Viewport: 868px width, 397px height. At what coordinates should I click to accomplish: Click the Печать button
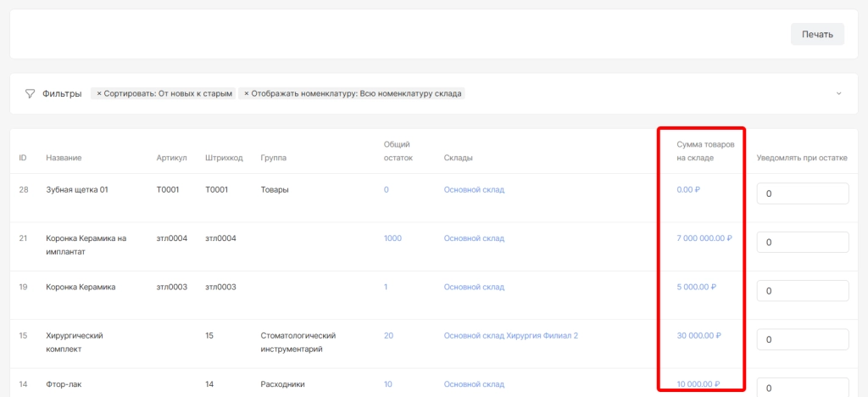pyautogui.click(x=817, y=34)
